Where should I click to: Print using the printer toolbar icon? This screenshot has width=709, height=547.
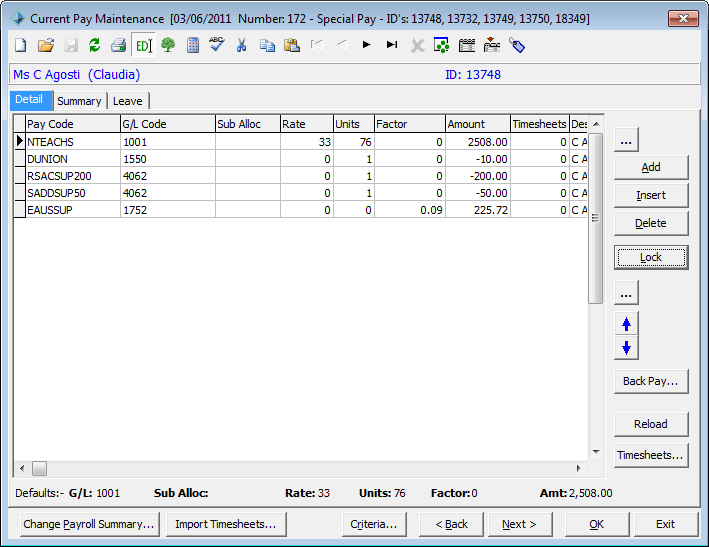[118, 45]
